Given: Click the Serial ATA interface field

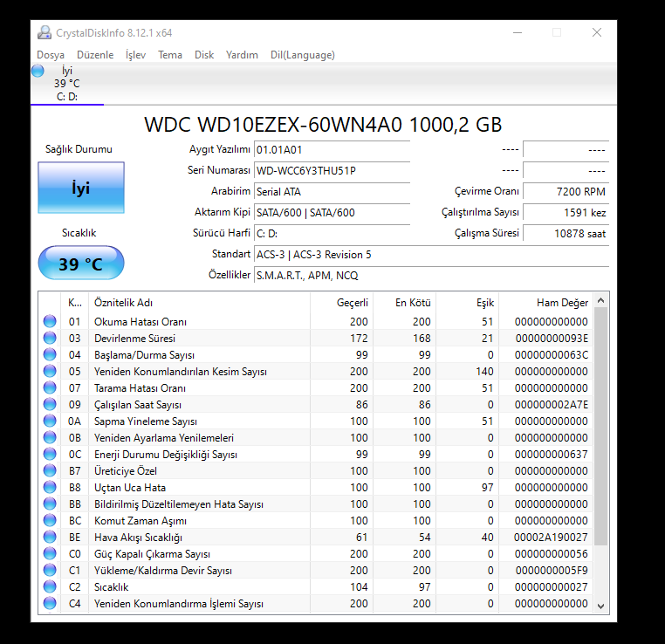Looking at the screenshot, I should click(x=332, y=192).
